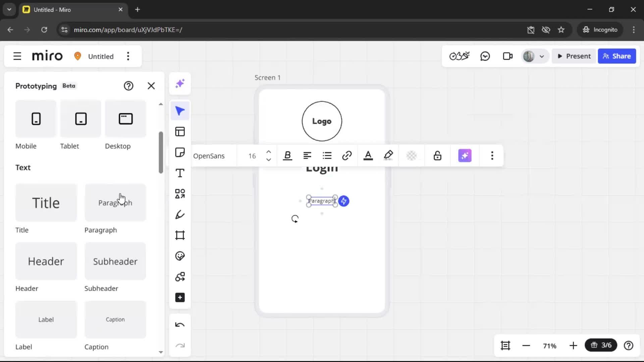
Task: Click the 71% zoom level
Action: coord(550,346)
